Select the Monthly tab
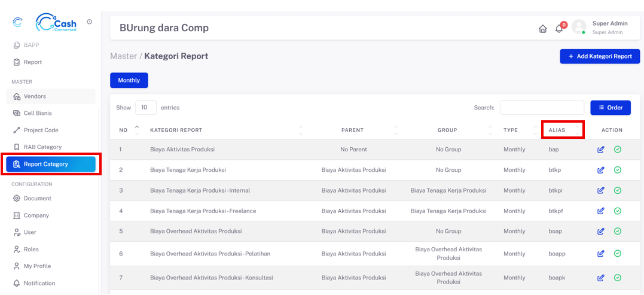Screen dimensions: 644x295 [x=129, y=80]
